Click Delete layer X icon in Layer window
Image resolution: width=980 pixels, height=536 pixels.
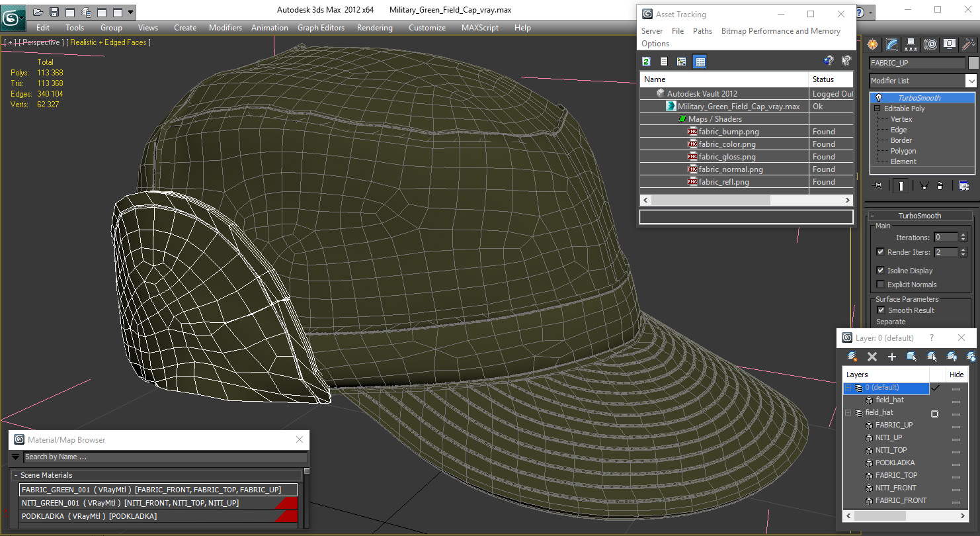coord(872,357)
